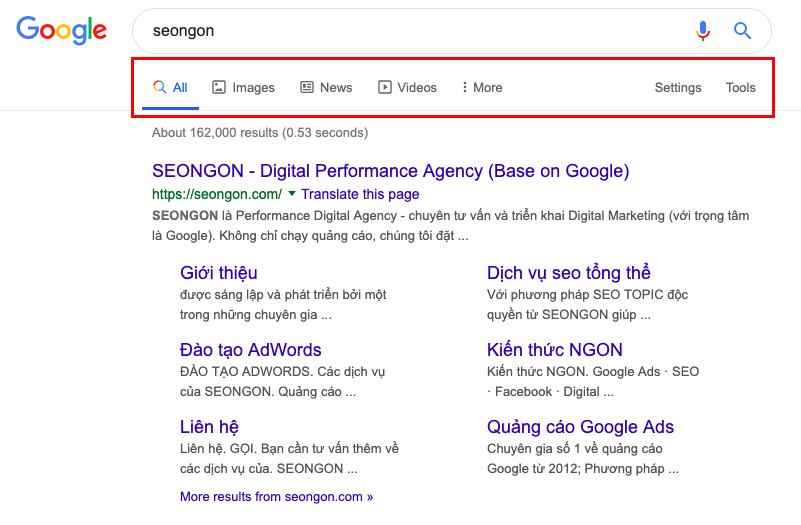The image size is (801, 525).
Task: Open the Dịch vụ seo tổng thể sitelink
Action: coord(569,273)
